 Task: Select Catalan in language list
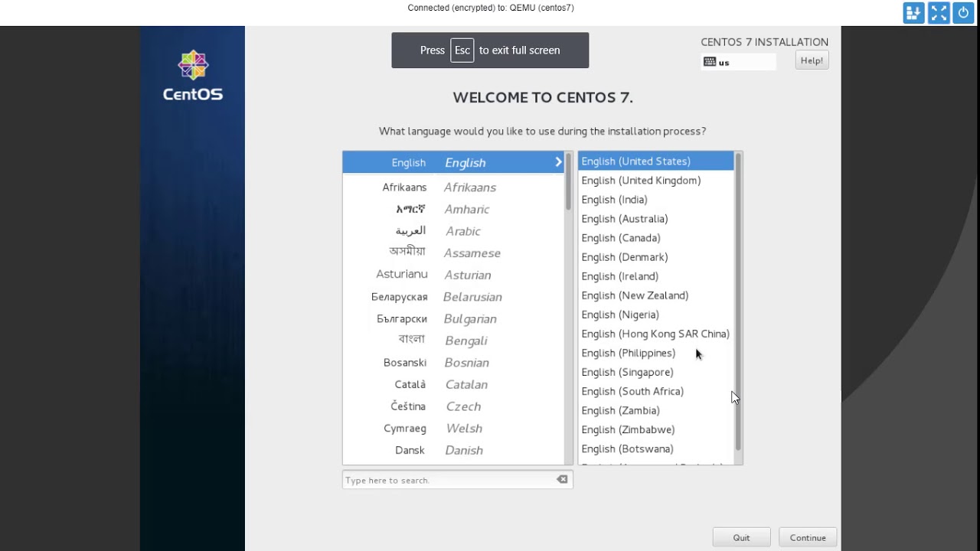453,384
